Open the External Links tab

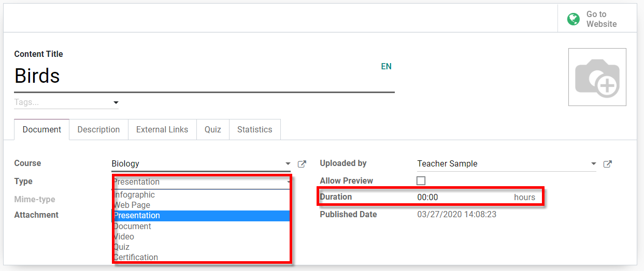tap(162, 130)
